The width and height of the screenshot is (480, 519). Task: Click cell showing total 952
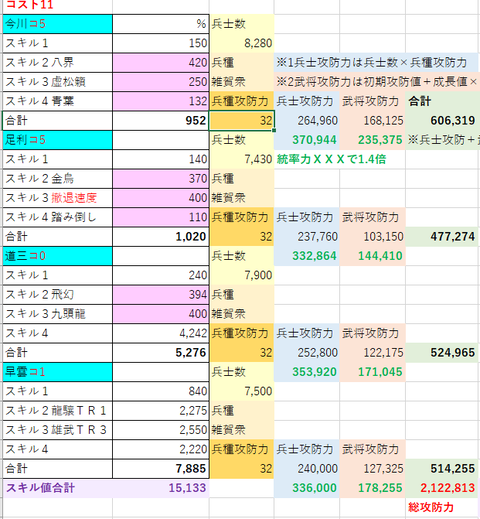pyautogui.click(x=161, y=121)
